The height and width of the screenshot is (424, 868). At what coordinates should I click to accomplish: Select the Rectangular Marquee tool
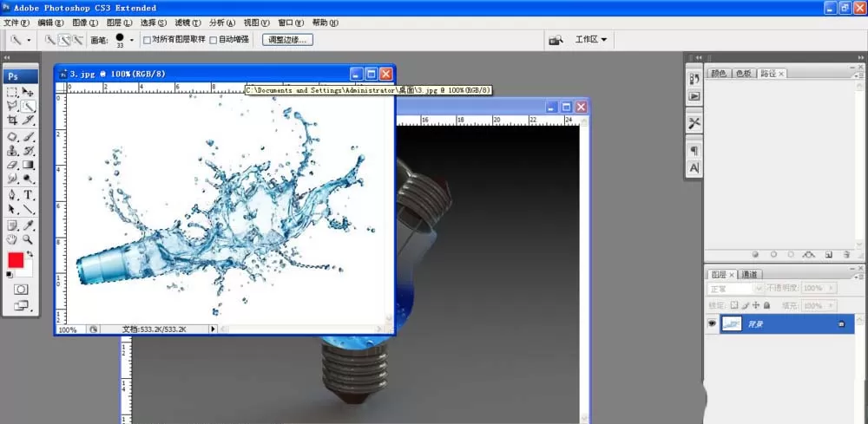(13, 93)
